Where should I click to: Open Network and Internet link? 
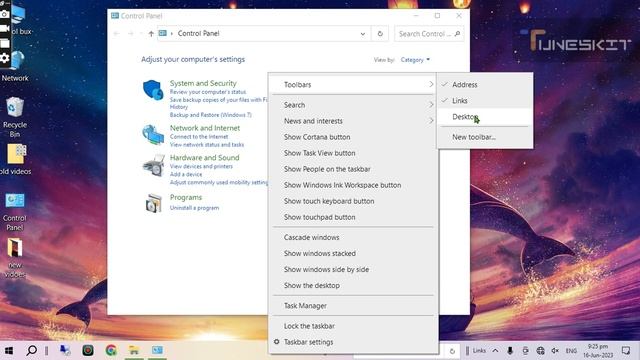tap(205, 128)
